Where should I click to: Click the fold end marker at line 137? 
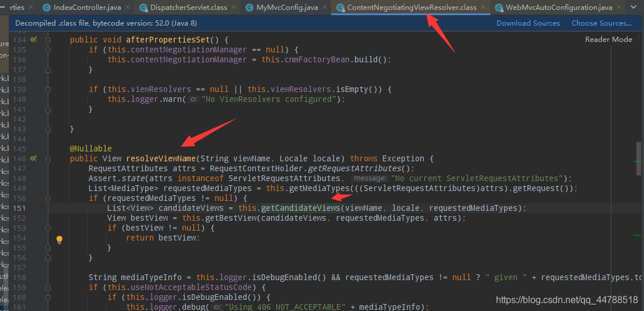[48, 70]
